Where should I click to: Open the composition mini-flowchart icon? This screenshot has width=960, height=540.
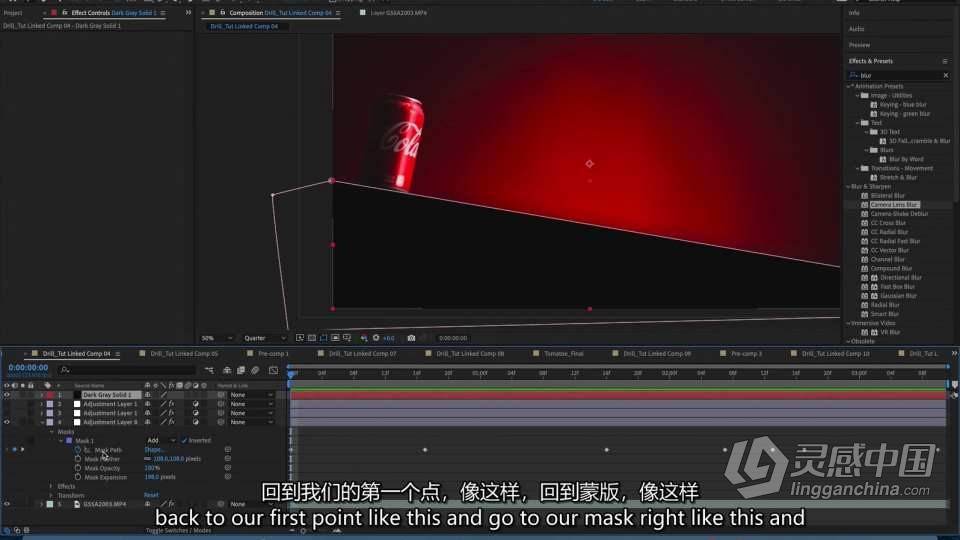pyautogui.click(x=209, y=370)
